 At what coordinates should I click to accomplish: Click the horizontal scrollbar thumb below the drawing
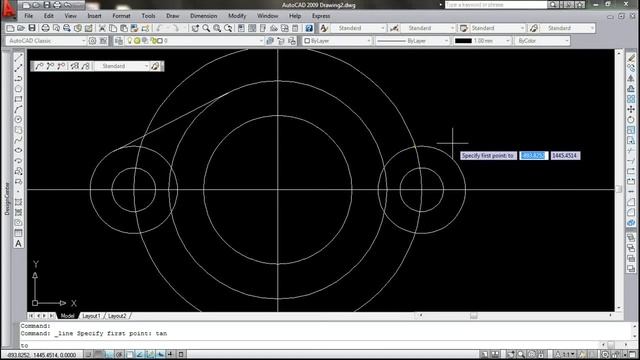[473, 316]
